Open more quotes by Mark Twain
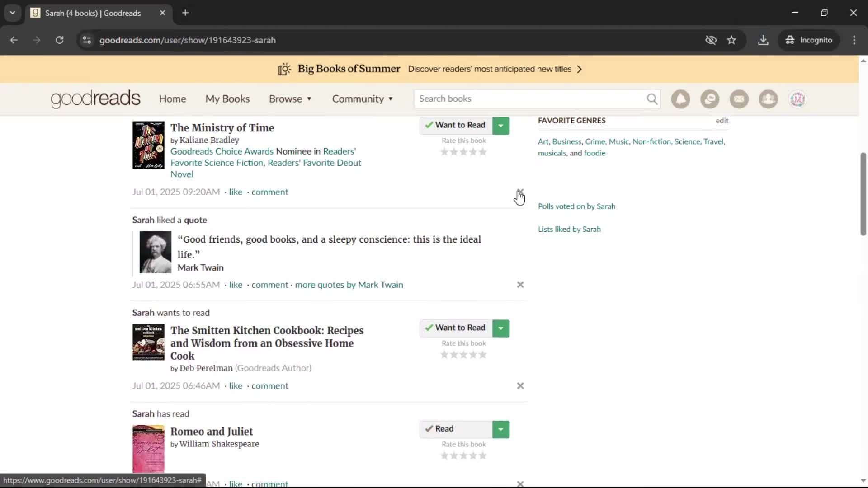Screen dimensions: 868x488 pos(349,285)
